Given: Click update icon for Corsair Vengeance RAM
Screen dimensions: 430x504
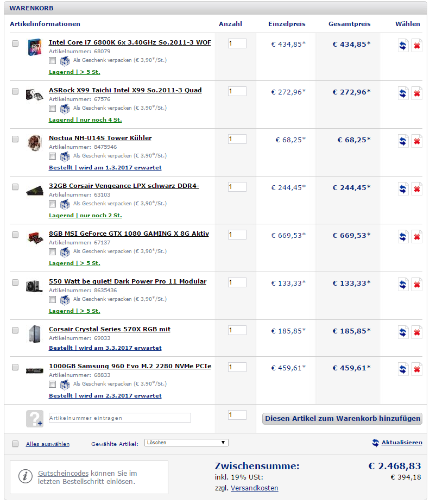Looking at the screenshot, I should 403,188.
